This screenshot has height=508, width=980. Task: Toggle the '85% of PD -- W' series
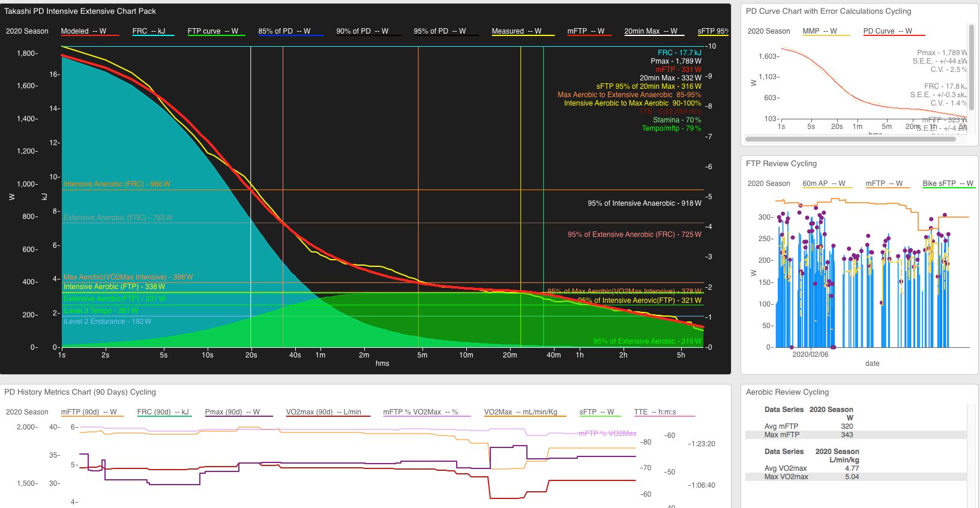point(290,31)
